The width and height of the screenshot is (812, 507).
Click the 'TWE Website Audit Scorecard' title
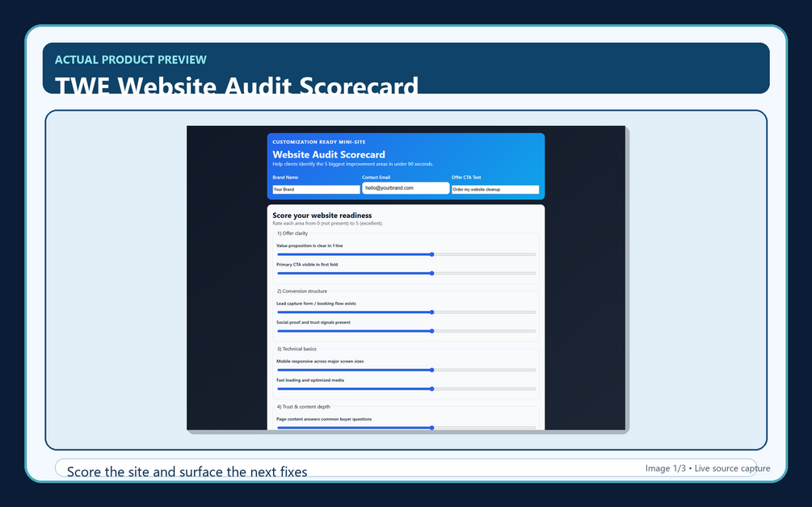237,85
